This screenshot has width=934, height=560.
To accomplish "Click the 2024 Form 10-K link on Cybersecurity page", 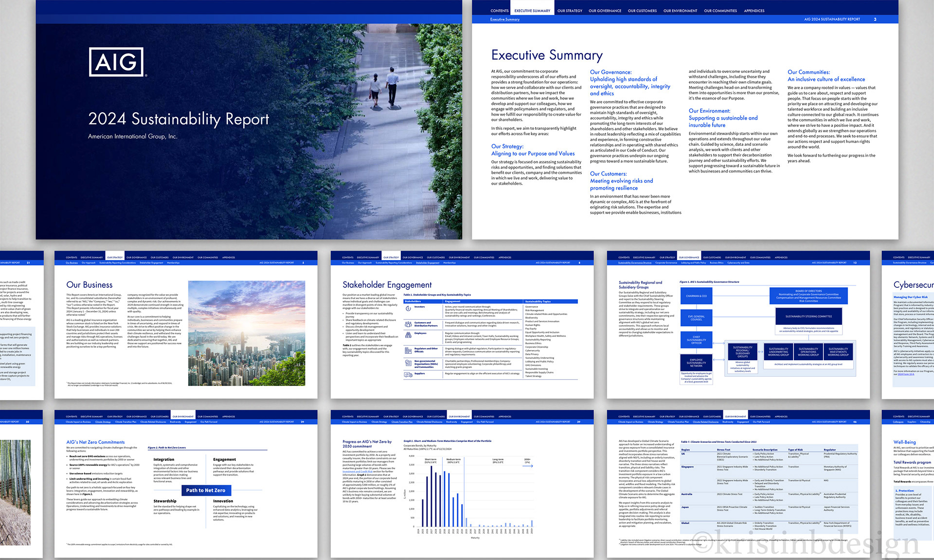I will [906, 374].
